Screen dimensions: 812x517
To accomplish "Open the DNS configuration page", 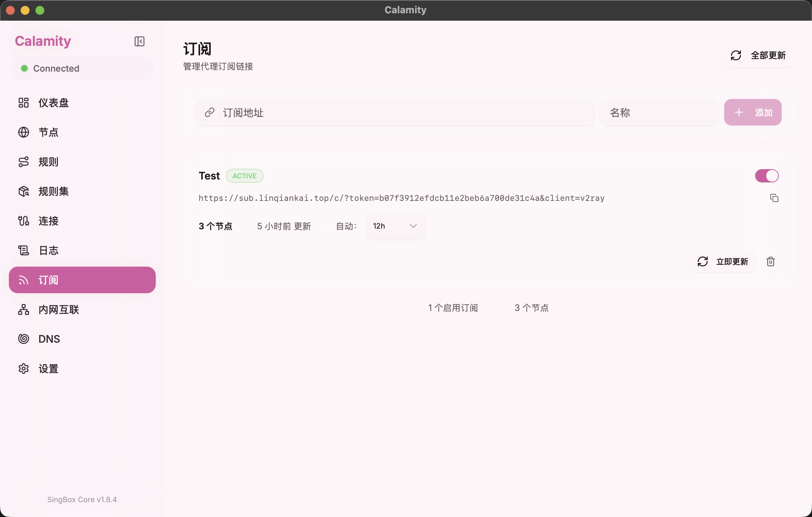I will (49, 339).
